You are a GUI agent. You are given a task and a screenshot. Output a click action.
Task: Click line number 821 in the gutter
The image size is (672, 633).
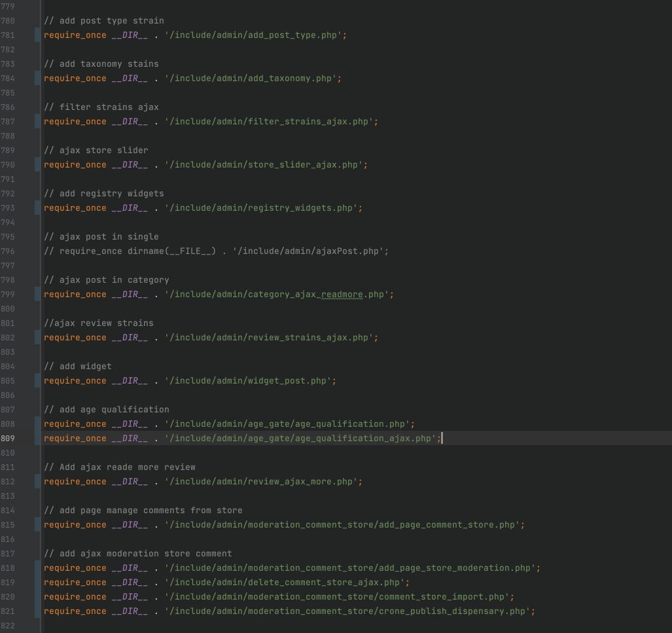(9, 611)
